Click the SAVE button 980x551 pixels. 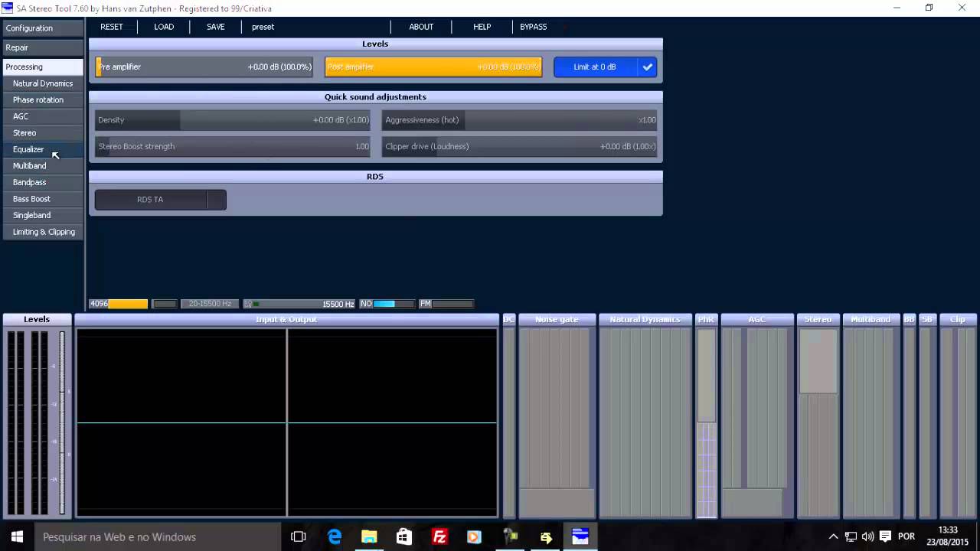click(216, 27)
